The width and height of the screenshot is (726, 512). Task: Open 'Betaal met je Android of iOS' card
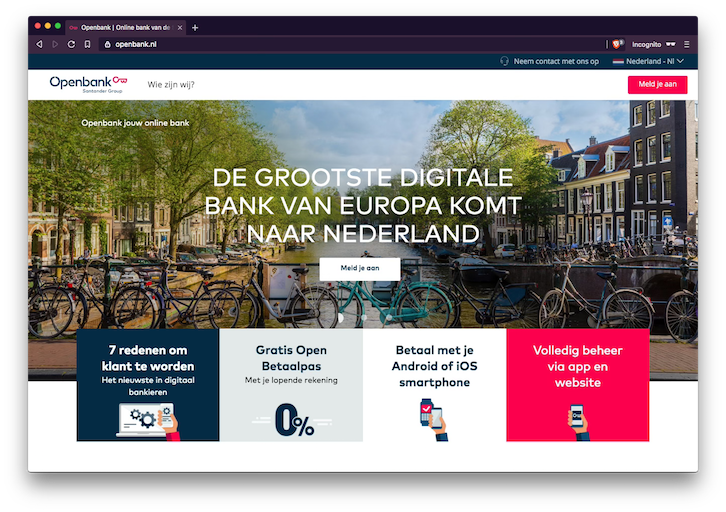pos(434,385)
